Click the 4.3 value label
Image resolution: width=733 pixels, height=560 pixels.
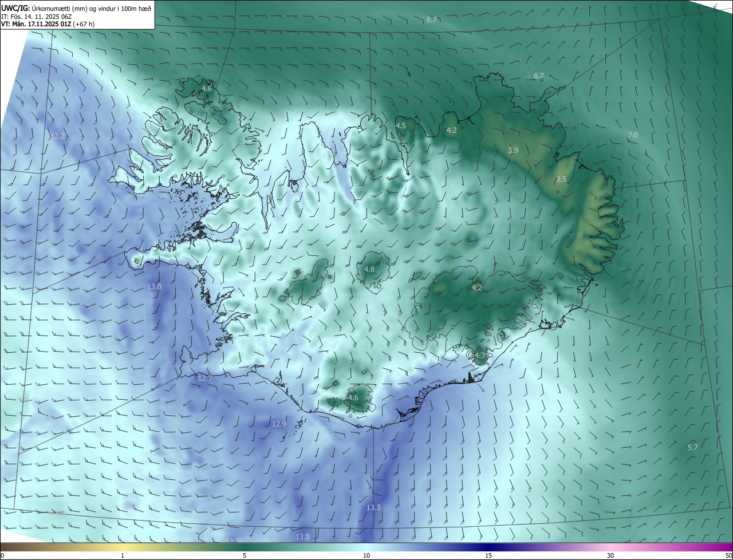pyautogui.click(x=479, y=356)
